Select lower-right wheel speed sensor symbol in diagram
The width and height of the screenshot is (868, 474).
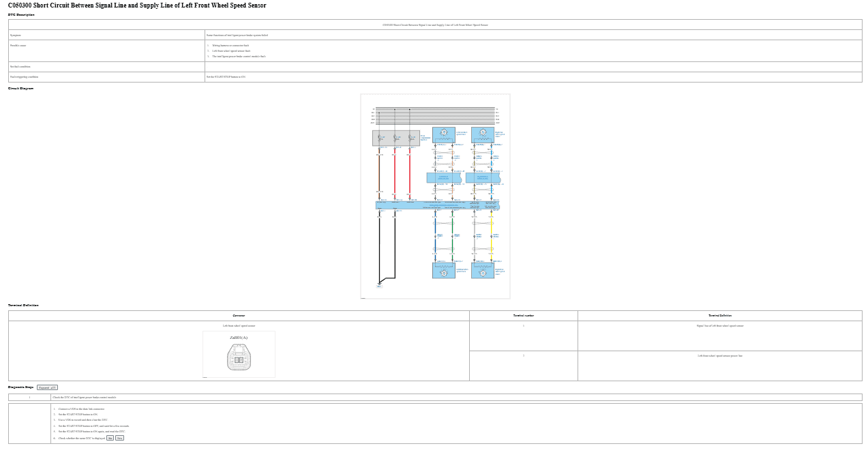click(483, 271)
